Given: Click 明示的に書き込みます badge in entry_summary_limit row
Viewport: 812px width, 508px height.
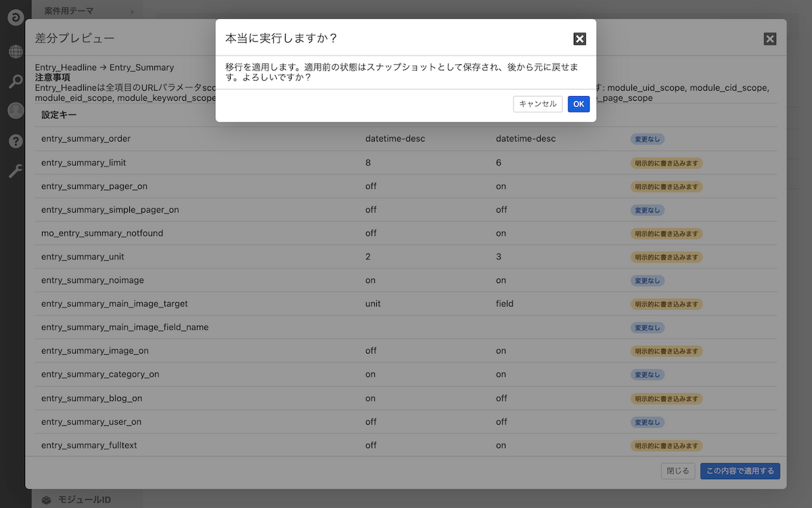Looking at the screenshot, I should tap(667, 163).
